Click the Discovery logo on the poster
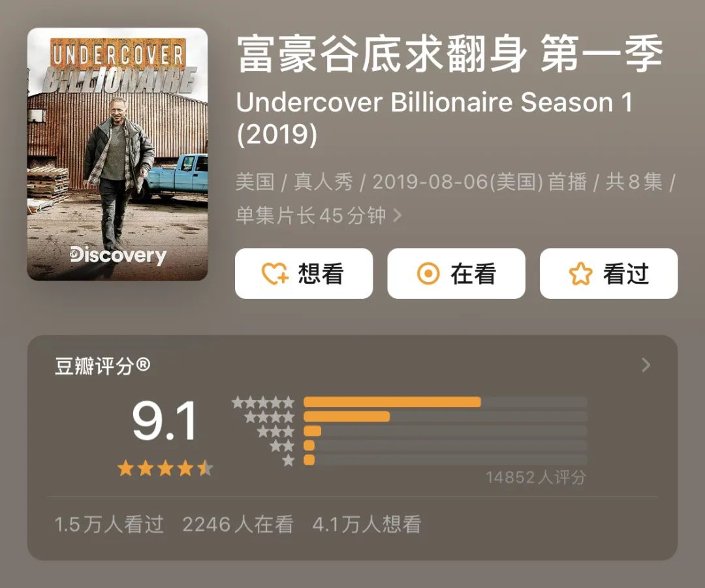The image size is (705, 588). pos(117,255)
